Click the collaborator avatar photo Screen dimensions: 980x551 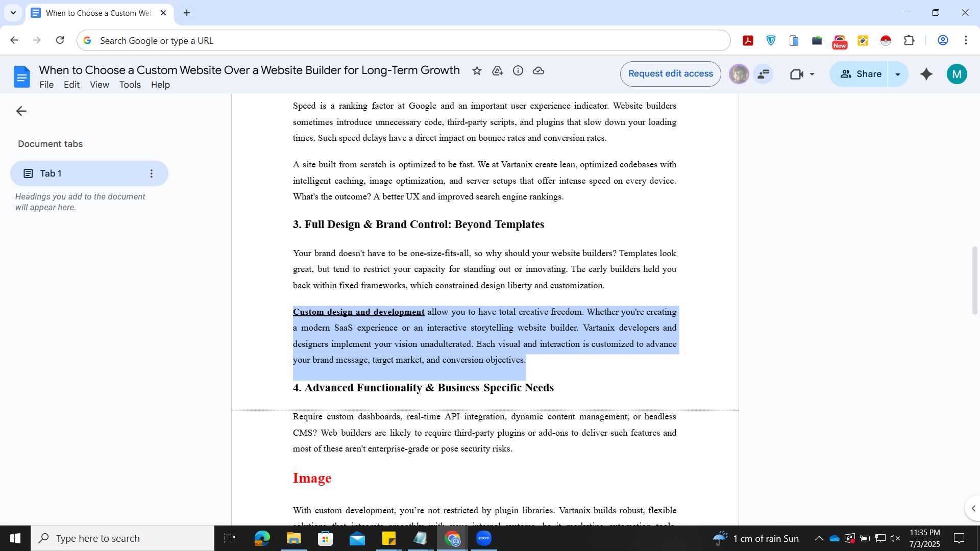click(x=739, y=74)
